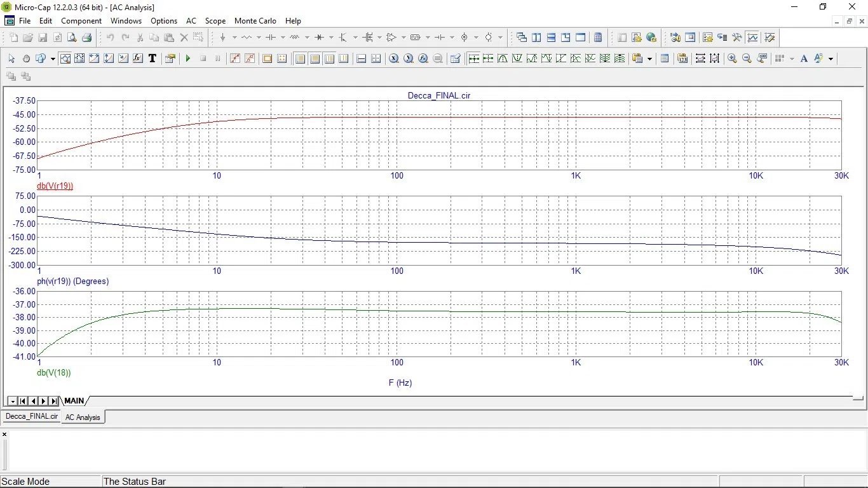The height and width of the screenshot is (488, 868).
Task: Toggle the Peak cursor function icon
Action: (x=503, y=58)
